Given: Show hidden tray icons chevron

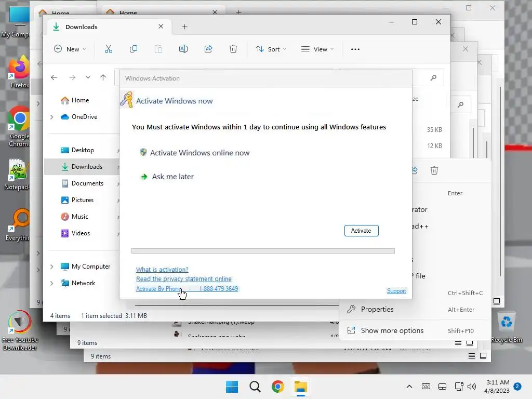Looking at the screenshot, I should [x=409, y=387].
